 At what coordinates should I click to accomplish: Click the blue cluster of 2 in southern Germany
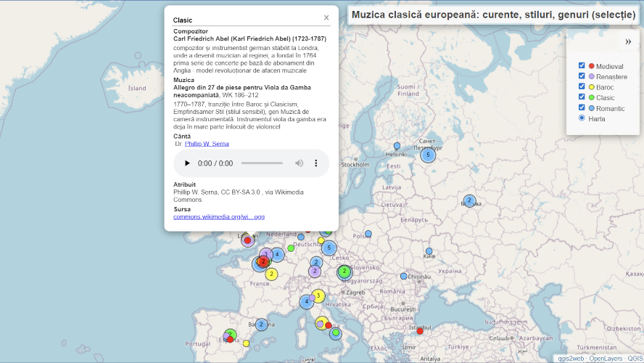[316, 262]
